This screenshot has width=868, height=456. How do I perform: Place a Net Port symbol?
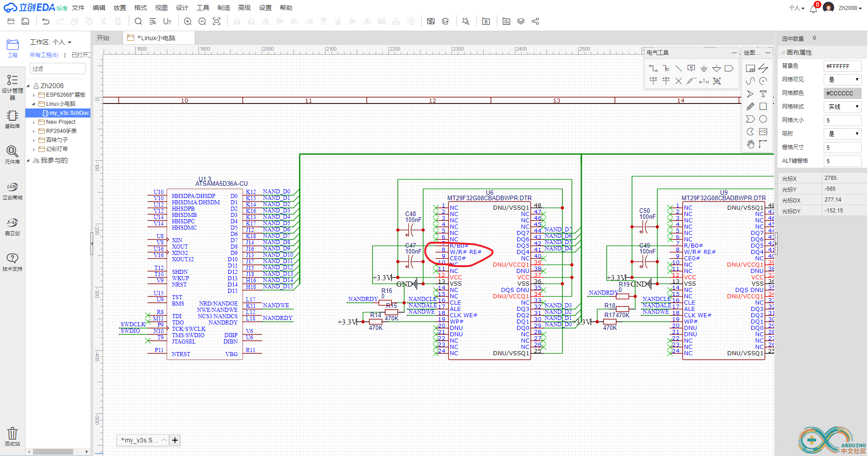(x=729, y=68)
